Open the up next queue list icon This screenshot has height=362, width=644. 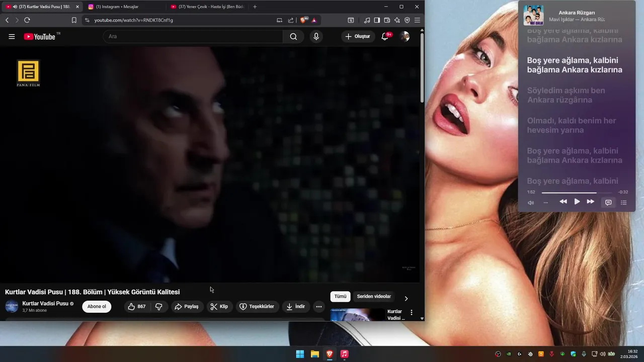coord(624,203)
